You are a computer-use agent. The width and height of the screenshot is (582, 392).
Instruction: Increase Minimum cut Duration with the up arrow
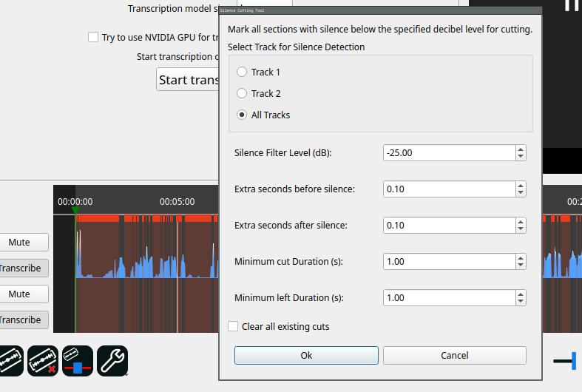(521, 258)
